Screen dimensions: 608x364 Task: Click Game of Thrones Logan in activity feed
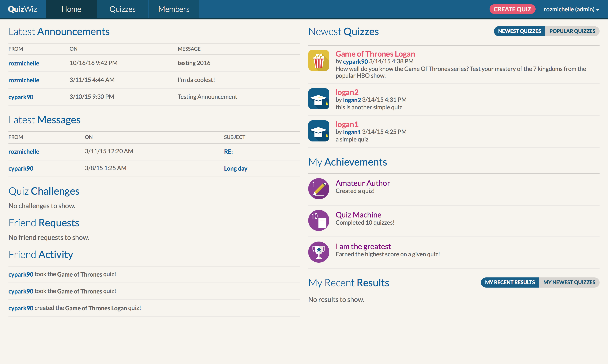96,308
